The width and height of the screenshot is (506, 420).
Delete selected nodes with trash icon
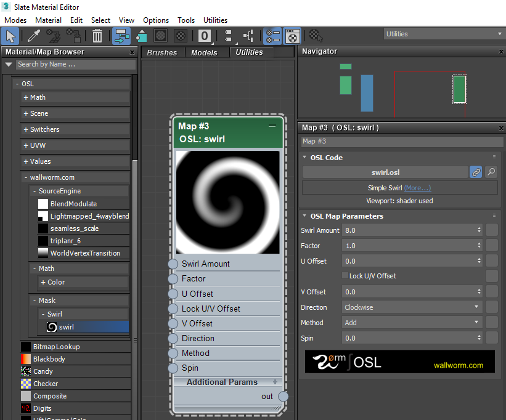click(x=97, y=36)
